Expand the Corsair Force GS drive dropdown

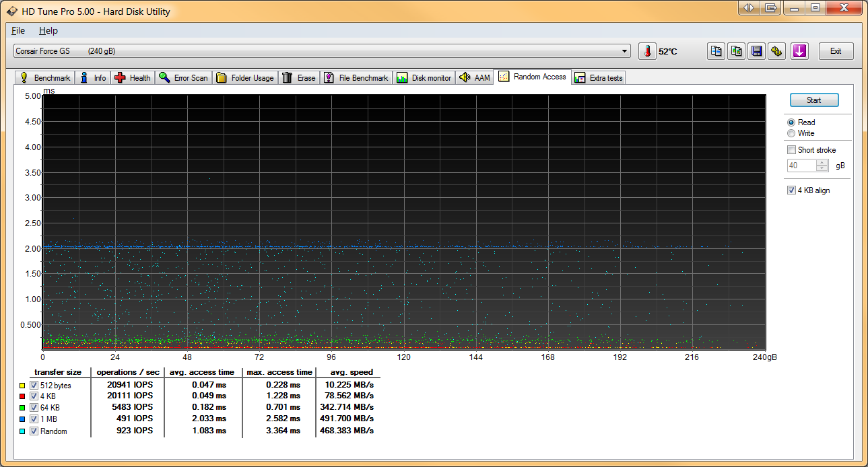[625, 51]
